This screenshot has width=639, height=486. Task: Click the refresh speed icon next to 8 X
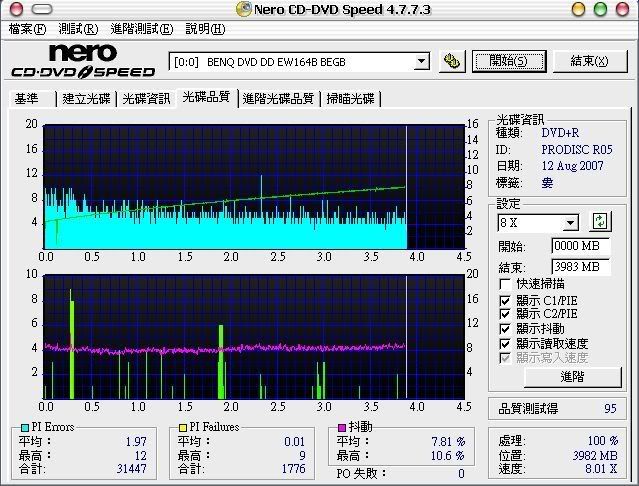click(x=600, y=222)
